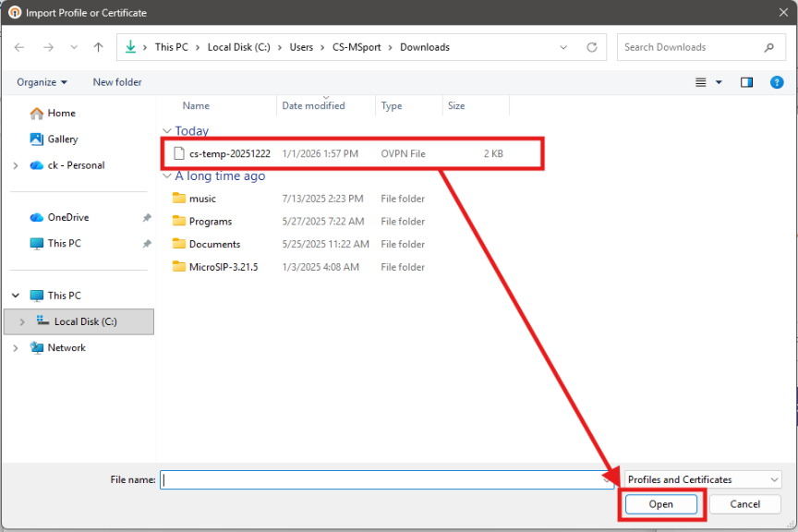Click Users in the address breadcrumb

point(300,47)
